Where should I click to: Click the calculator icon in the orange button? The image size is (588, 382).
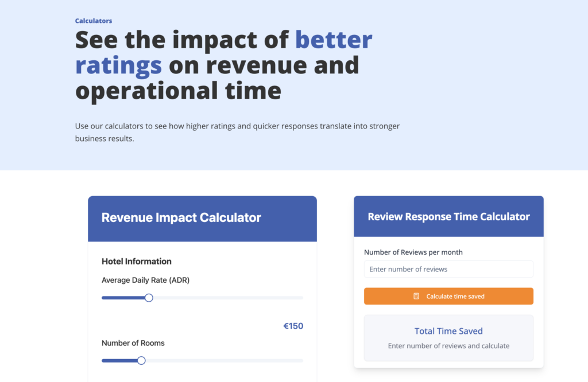416,297
